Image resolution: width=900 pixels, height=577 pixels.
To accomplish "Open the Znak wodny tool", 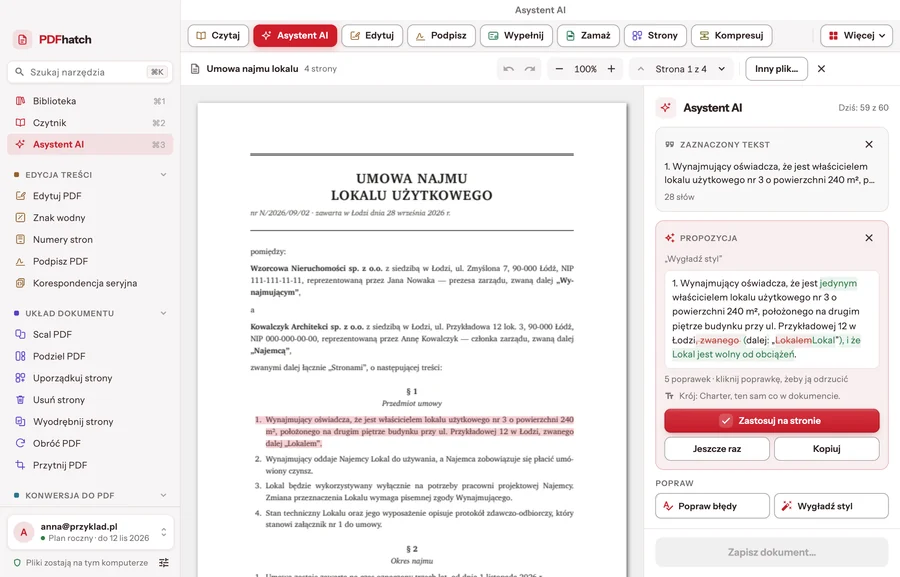I will point(90,218).
